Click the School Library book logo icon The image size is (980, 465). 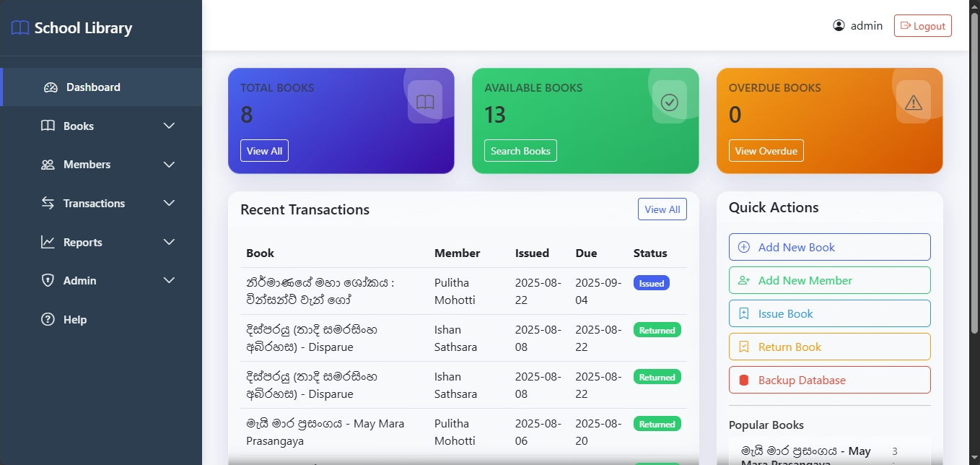click(x=19, y=27)
